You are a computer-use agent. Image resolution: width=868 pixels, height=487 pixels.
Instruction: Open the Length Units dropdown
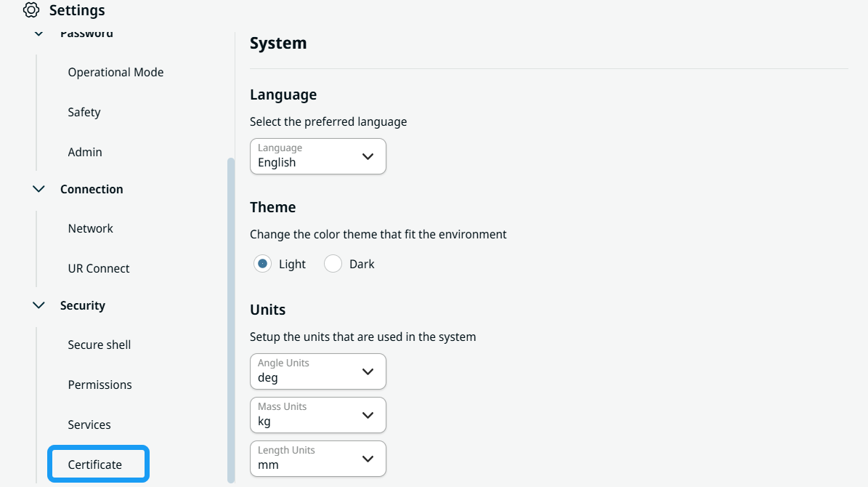pos(317,459)
